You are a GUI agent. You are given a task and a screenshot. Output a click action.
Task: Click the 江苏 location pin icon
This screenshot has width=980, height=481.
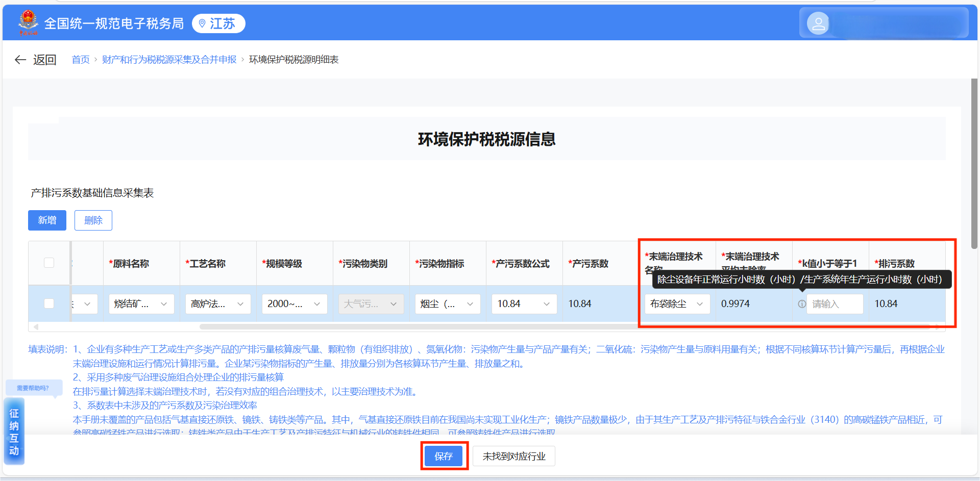click(202, 23)
